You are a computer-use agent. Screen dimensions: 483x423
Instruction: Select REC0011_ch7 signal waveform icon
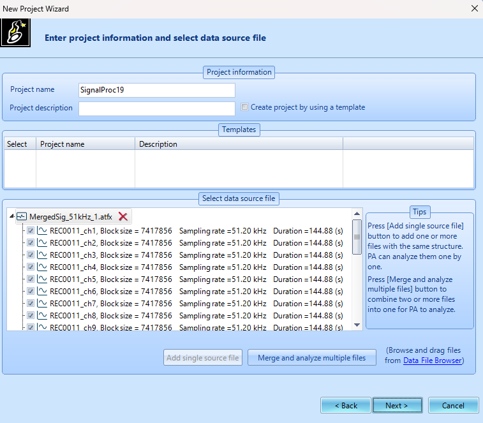[x=42, y=303]
